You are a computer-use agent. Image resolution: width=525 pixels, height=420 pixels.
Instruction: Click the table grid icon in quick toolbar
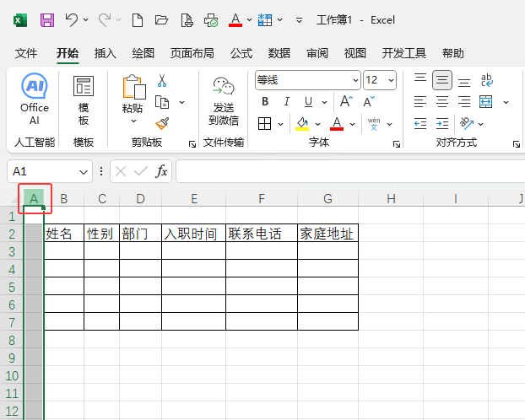(265, 20)
